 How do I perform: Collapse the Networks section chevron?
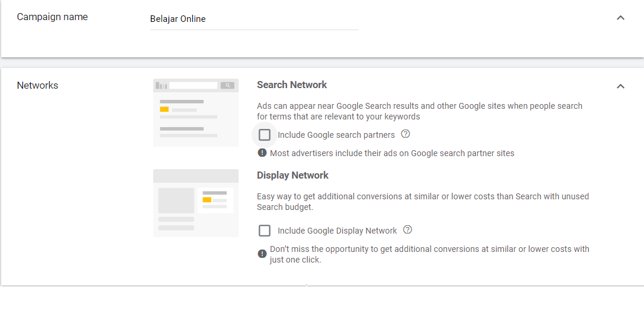click(620, 86)
